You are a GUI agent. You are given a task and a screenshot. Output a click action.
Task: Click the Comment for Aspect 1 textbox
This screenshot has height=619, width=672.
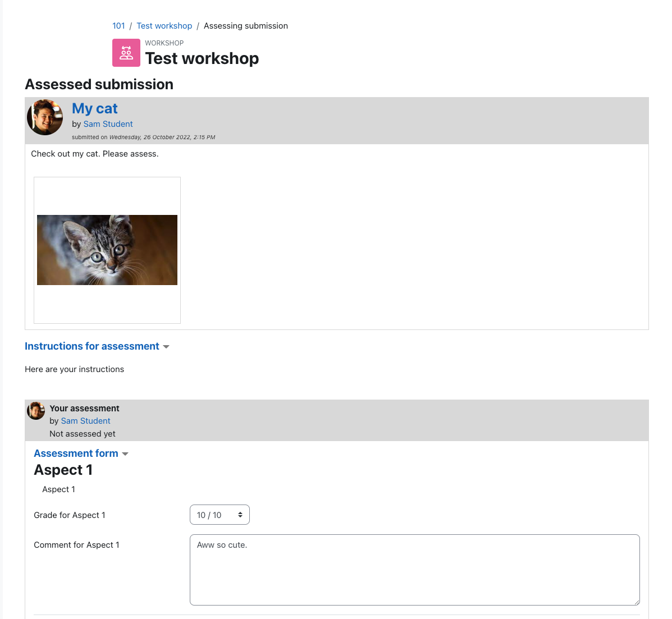pos(414,570)
